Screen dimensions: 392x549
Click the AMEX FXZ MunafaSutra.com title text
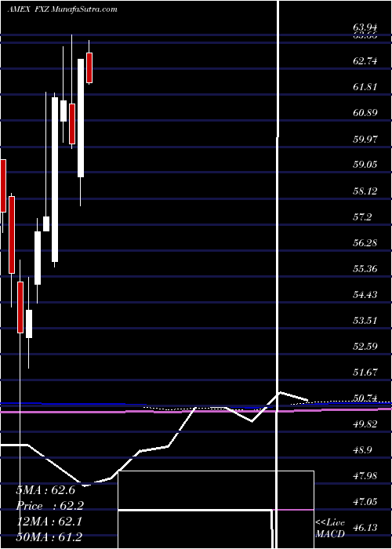coord(62,9)
